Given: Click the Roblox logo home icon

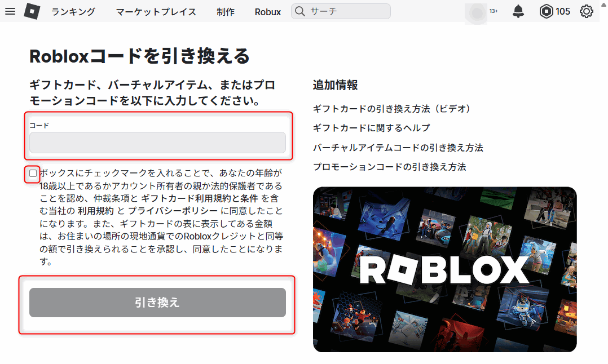Looking at the screenshot, I should tap(32, 11).
